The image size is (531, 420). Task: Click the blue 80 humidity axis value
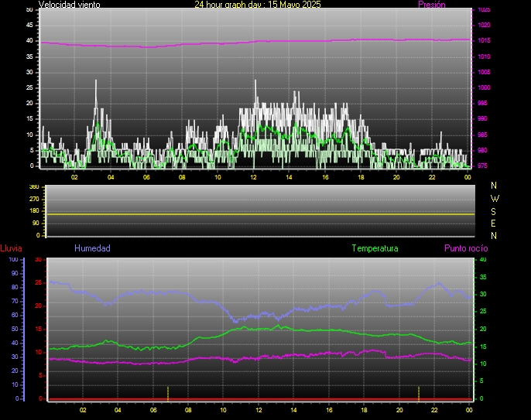[x=15, y=287]
